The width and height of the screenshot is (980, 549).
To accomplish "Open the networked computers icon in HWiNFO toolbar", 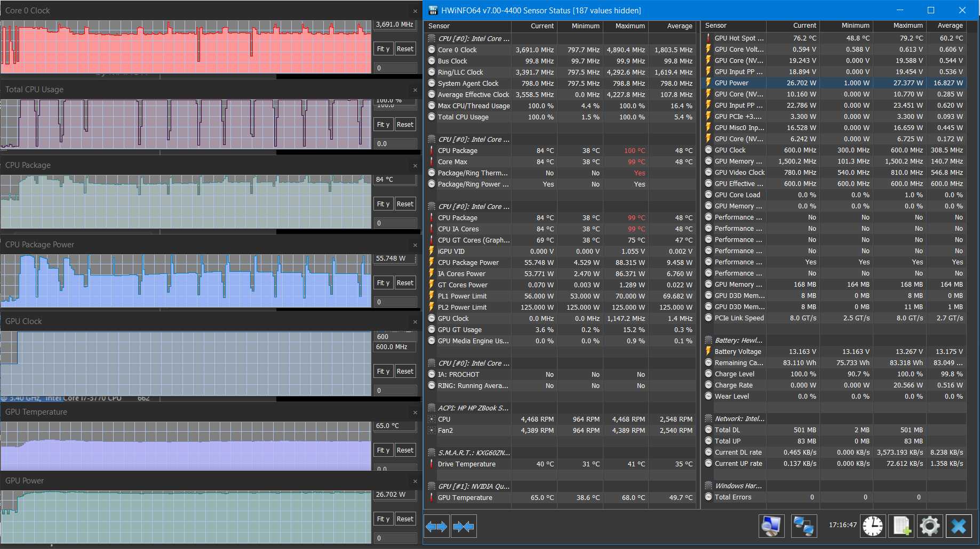I will point(803,526).
